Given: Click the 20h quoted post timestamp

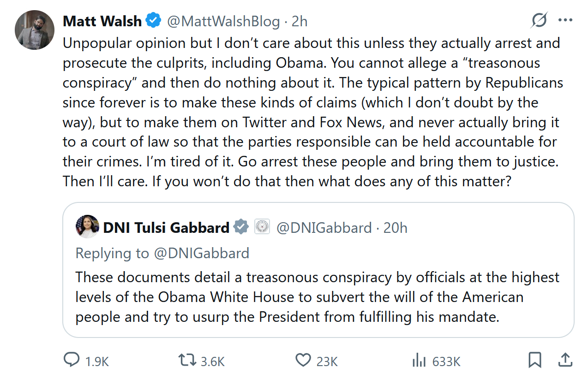Looking at the screenshot, I should pyautogui.click(x=396, y=227).
